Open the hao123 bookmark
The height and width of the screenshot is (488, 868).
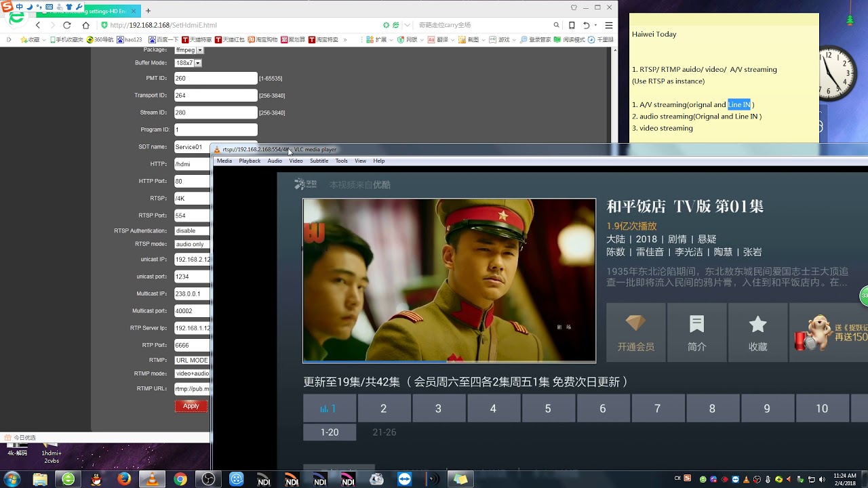tap(129, 40)
